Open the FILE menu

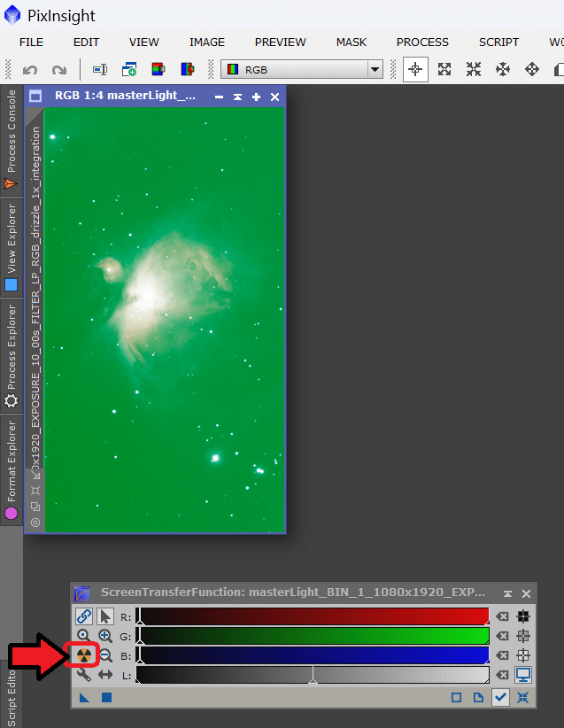(x=31, y=43)
